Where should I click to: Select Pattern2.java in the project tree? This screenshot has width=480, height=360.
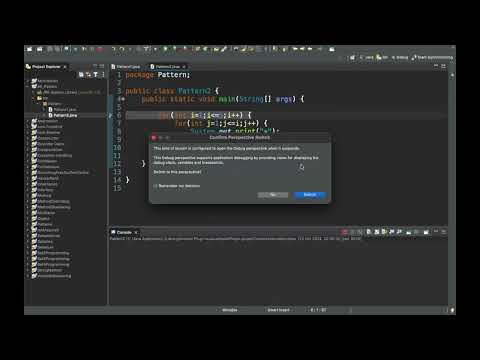coord(63,115)
